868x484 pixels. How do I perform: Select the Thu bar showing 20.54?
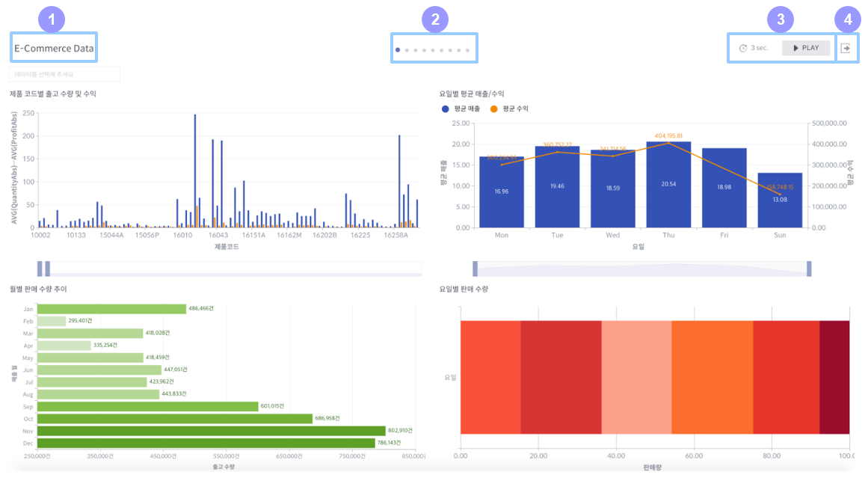point(668,185)
